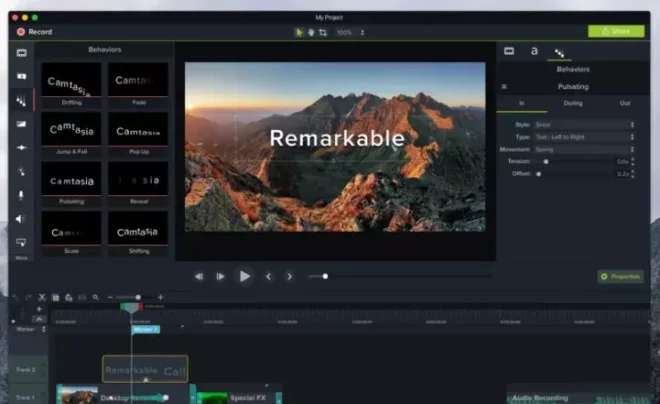660x404 pixels.
Task: Zoom in the timeline with the plus
Action: [x=160, y=298]
